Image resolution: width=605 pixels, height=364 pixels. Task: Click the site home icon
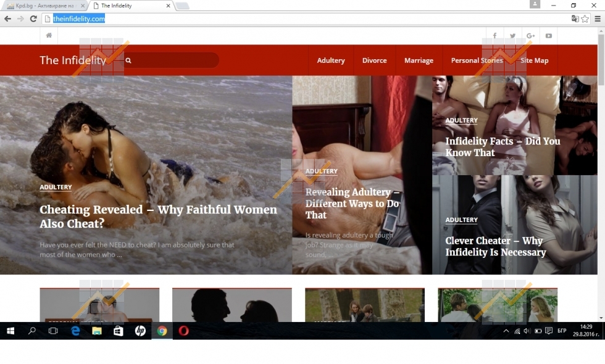click(49, 36)
